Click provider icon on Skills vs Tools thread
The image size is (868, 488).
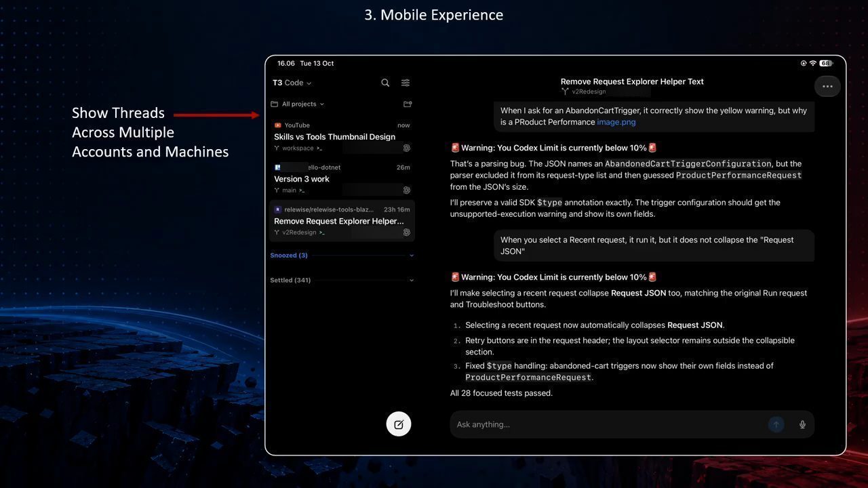tap(406, 148)
